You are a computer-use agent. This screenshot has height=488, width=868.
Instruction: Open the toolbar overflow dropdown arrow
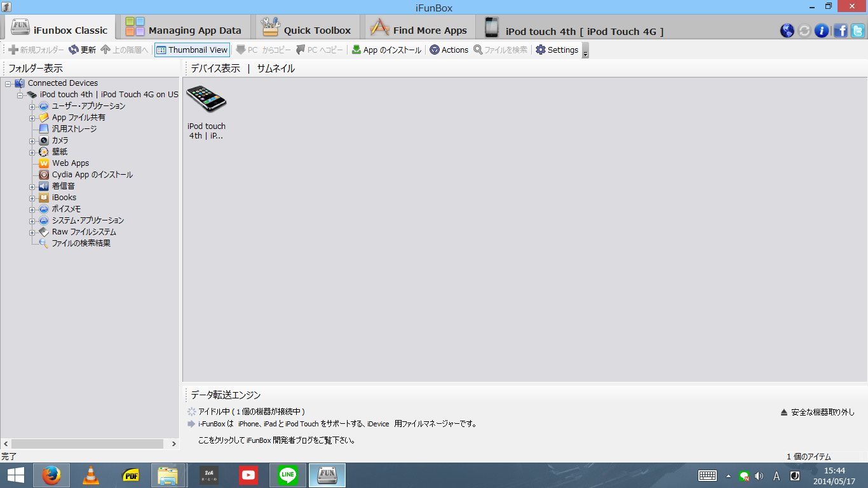[x=585, y=51]
